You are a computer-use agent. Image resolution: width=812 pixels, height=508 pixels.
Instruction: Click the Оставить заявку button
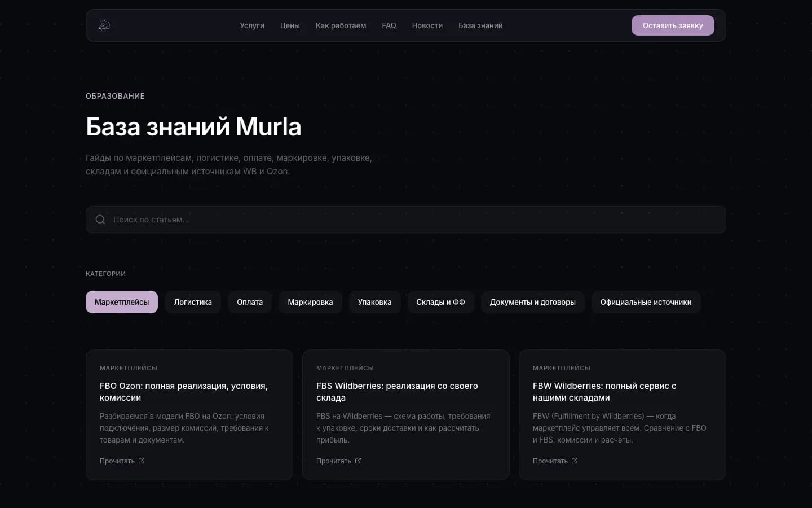click(x=673, y=25)
